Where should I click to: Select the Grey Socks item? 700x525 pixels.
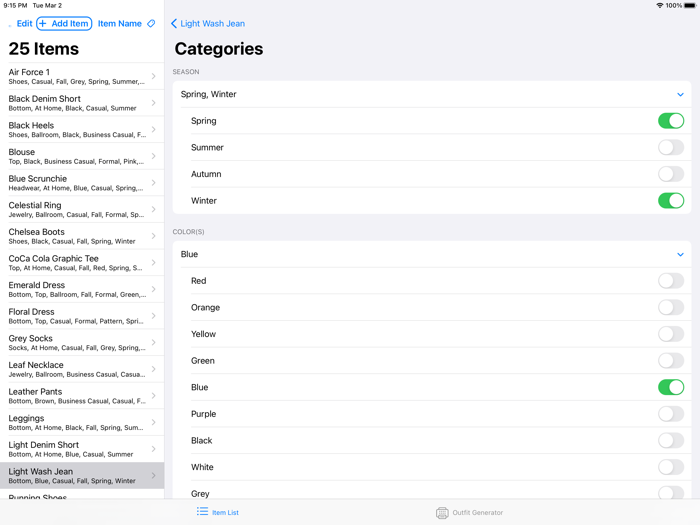[82, 342]
